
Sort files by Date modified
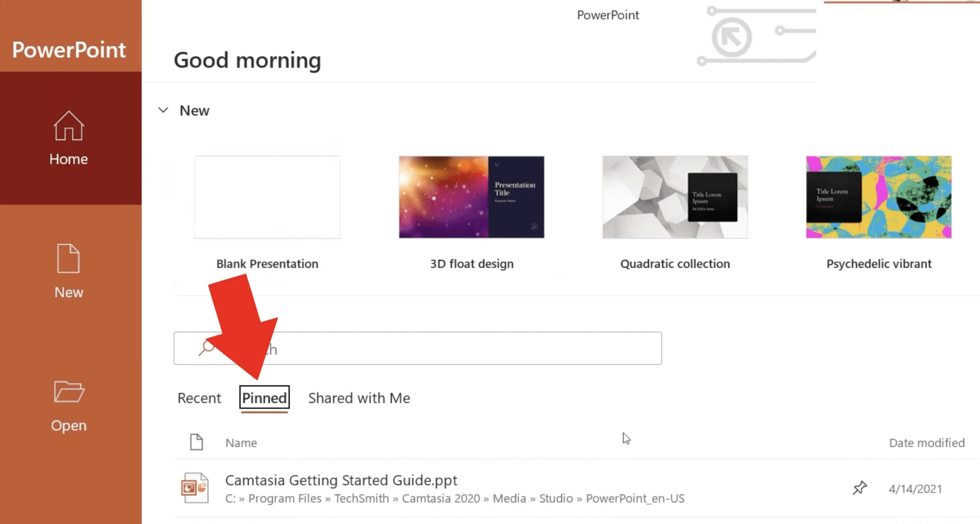926,442
